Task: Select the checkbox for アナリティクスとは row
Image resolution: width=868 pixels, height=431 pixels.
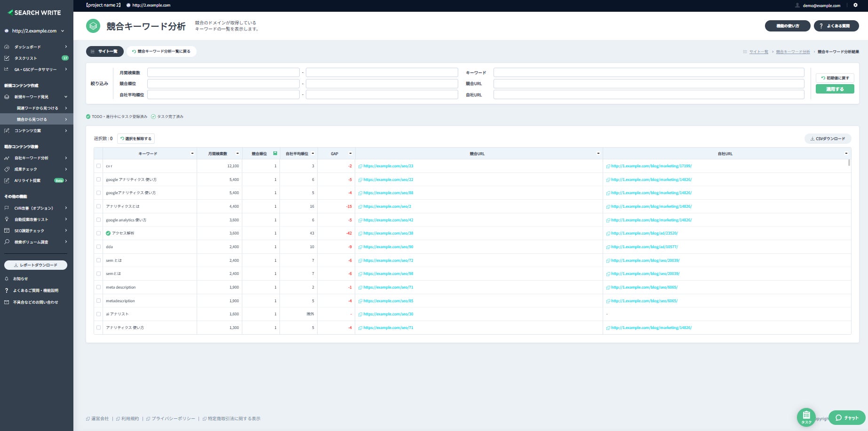Action: (98, 206)
